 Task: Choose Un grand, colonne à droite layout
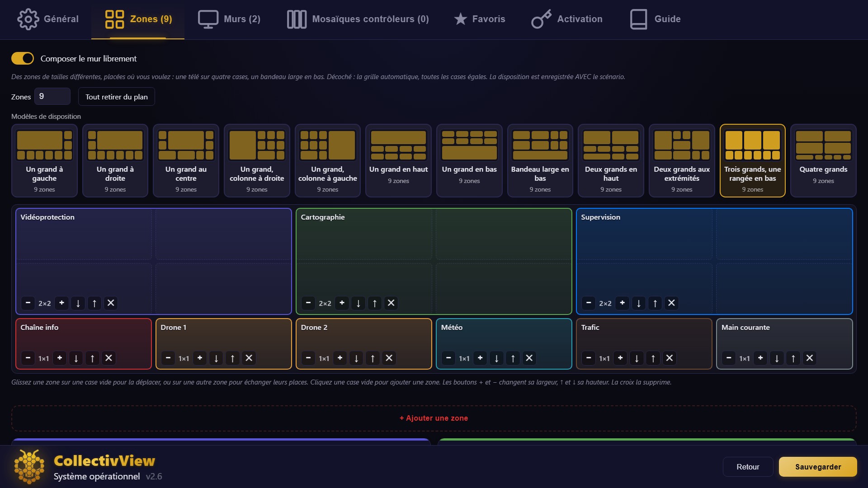coord(257,161)
